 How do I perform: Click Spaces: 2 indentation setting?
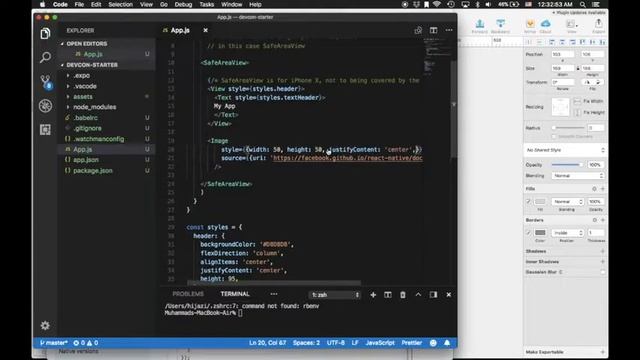306,343
